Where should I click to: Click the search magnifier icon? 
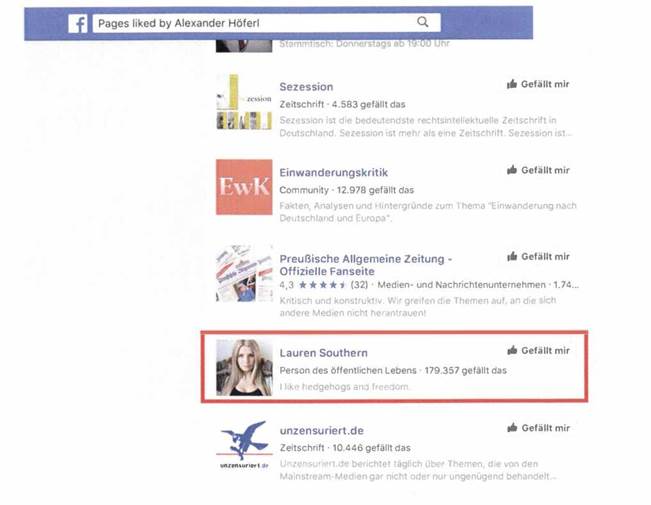click(x=423, y=22)
